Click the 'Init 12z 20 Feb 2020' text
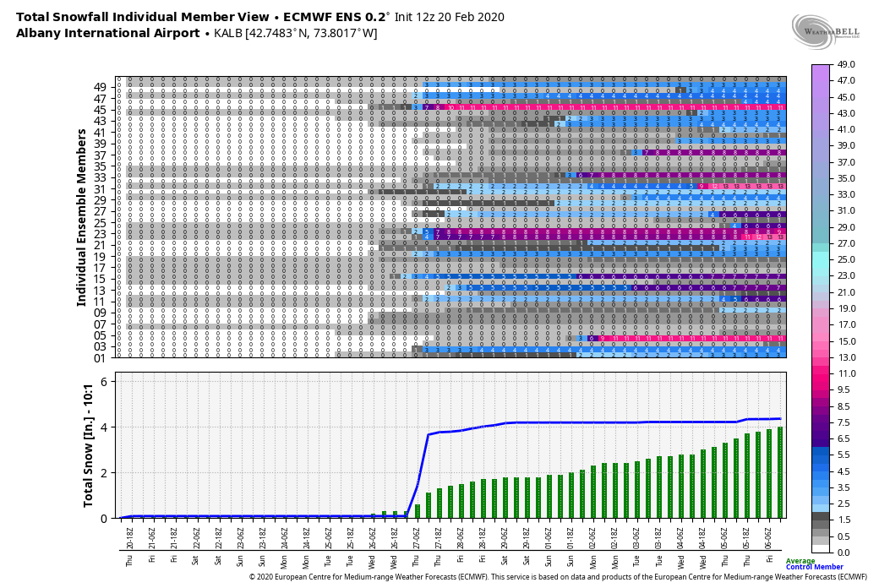 pos(450,18)
